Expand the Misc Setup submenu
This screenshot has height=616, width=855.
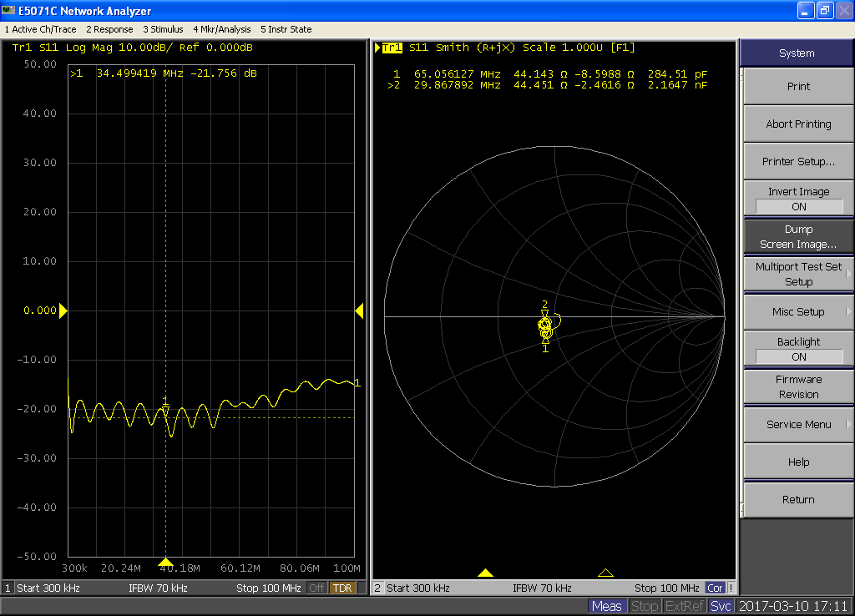click(x=798, y=312)
